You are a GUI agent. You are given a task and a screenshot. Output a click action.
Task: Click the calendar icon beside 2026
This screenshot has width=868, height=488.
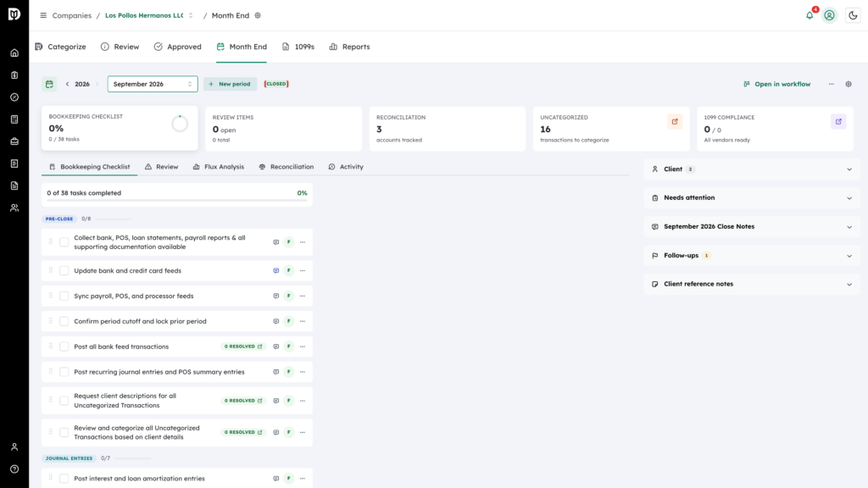tap(49, 84)
